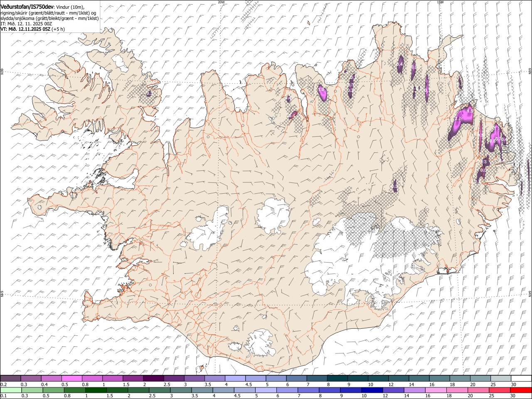532x399 pixels.
Task: Pick the white top-row swatch after 30
Action: coord(520,379)
